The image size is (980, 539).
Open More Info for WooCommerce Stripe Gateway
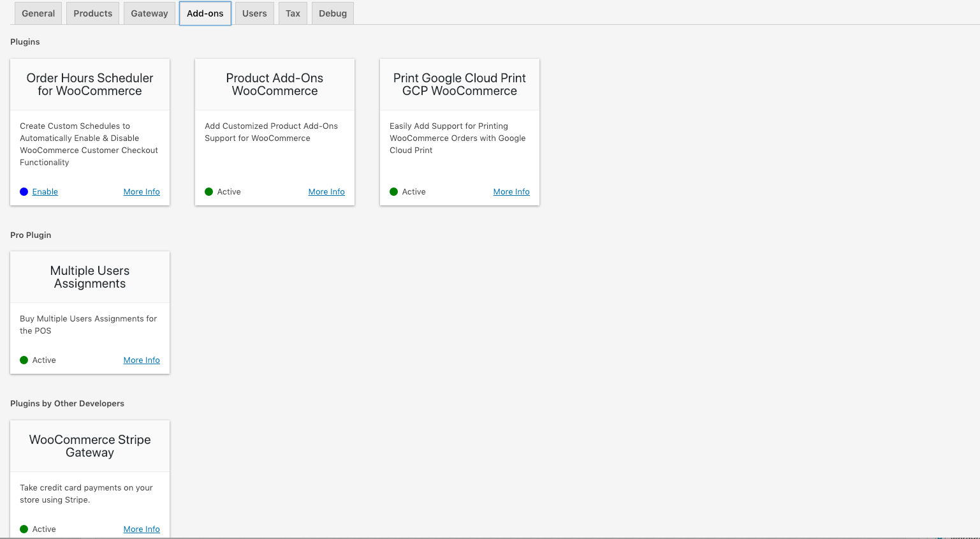point(142,529)
